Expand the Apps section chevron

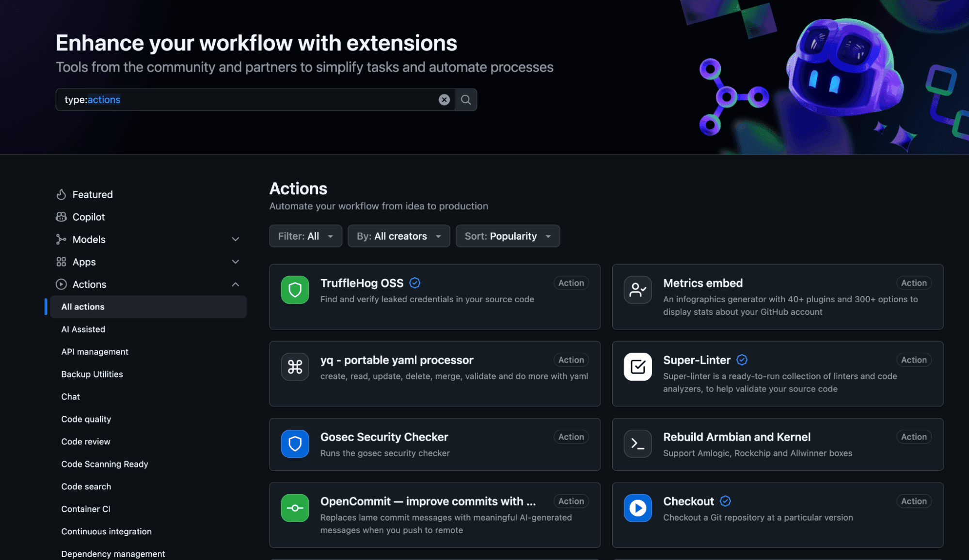(x=236, y=262)
